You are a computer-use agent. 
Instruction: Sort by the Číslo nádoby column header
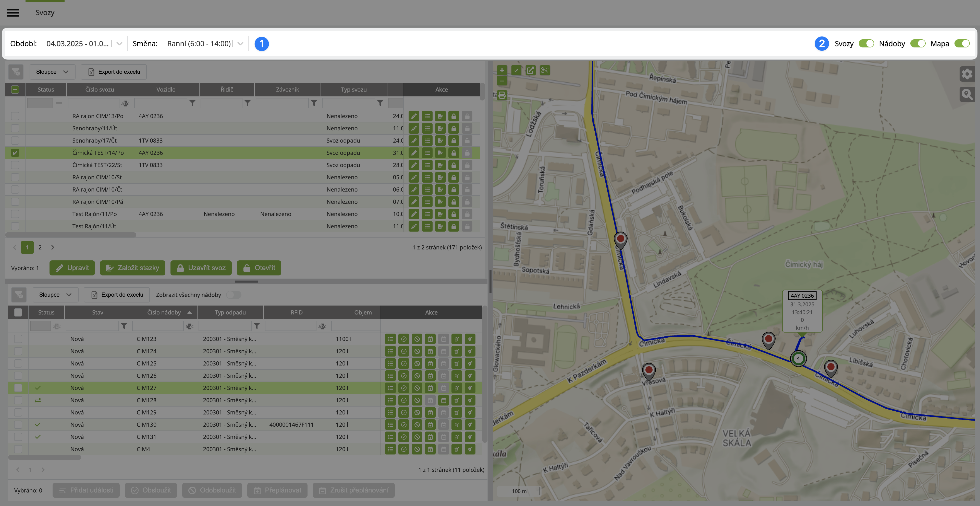point(164,312)
